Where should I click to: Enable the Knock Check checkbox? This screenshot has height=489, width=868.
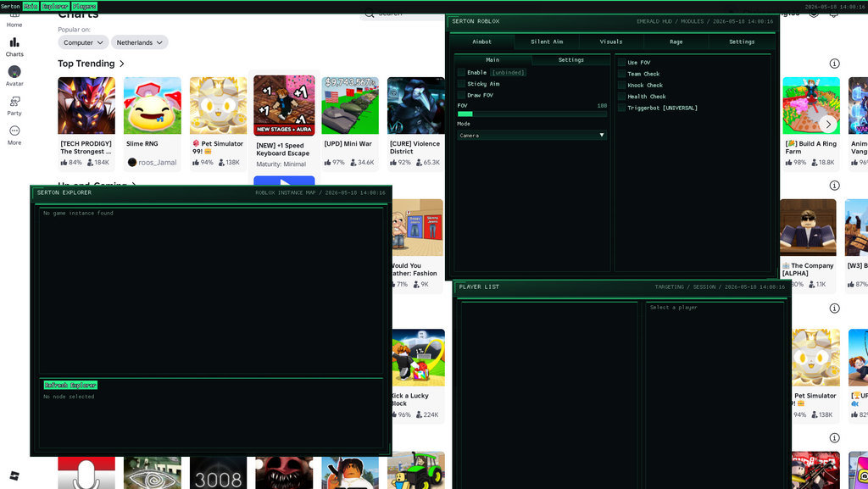point(621,86)
